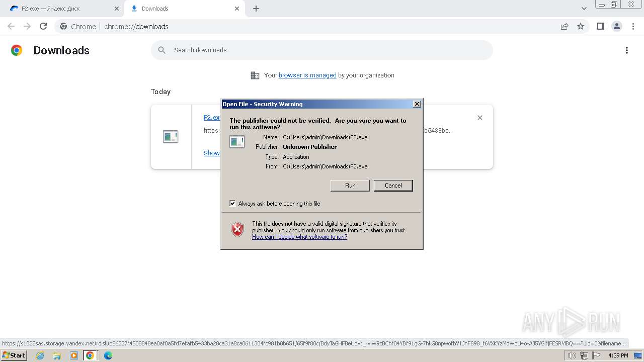Toggle the Chrome side panel icon
This screenshot has height=362, width=644.
(x=600, y=26)
